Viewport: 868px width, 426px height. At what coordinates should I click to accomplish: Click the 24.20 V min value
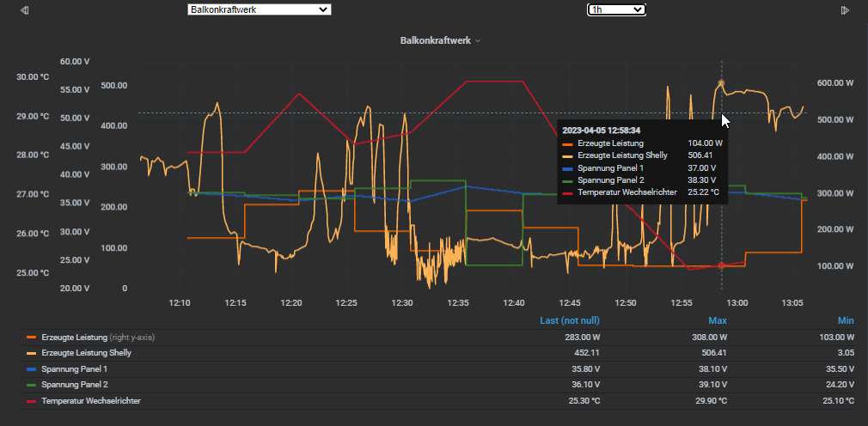pyautogui.click(x=838, y=384)
